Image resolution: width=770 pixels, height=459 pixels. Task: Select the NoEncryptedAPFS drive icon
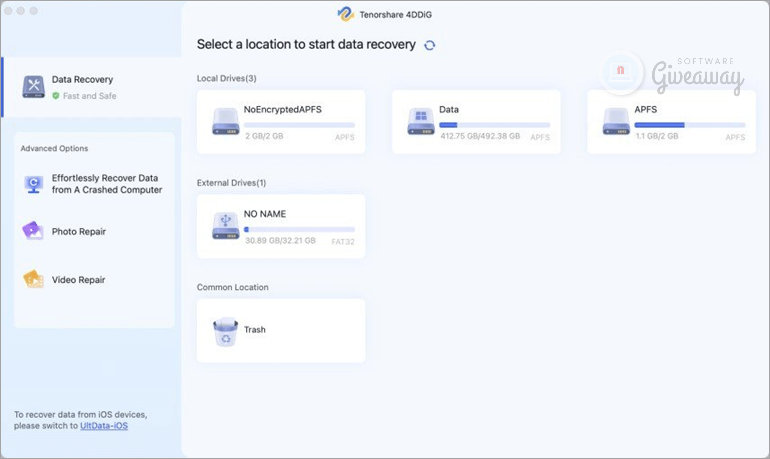point(226,122)
